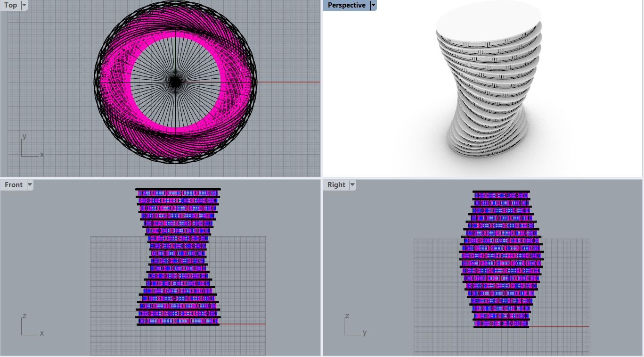Activate the Top viewport title
Screen dimensions: 644x357
point(11,5)
